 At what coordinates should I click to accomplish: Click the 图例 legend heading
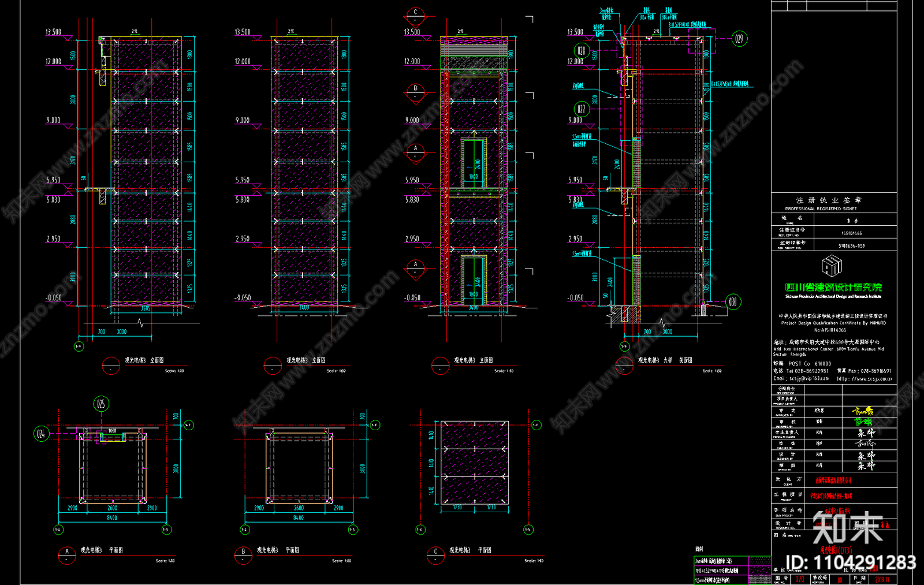pyautogui.click(x=699, y=549)
